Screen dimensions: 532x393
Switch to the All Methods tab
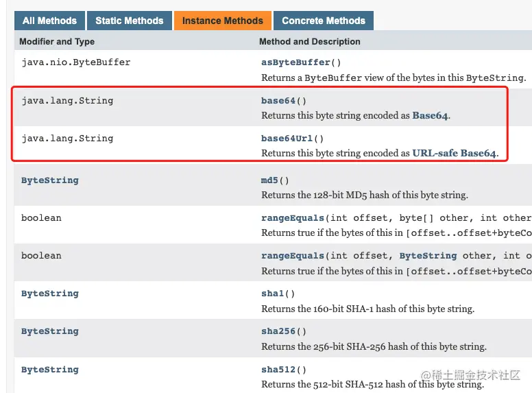tap(49, 21)
